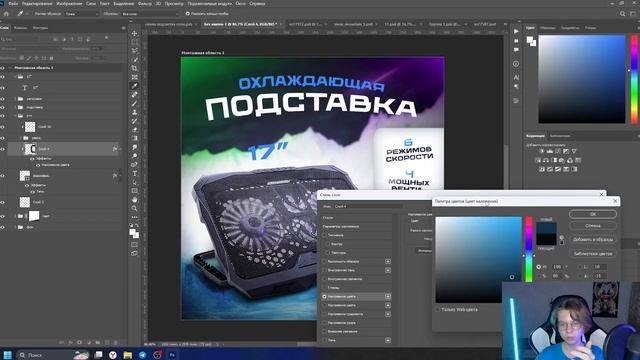Screen dimensions: 640x360
Task: Open Параметры наложения in layer style list
Action: 341,226
